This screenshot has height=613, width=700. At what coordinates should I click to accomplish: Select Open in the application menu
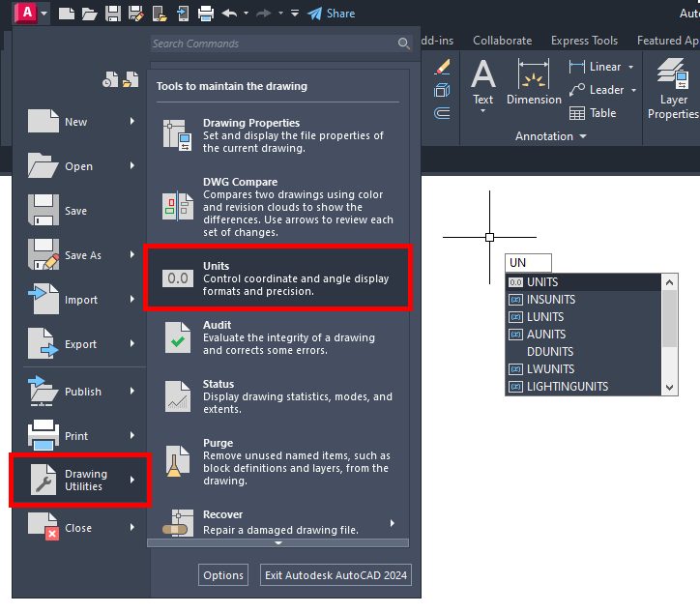coord(81,166)
